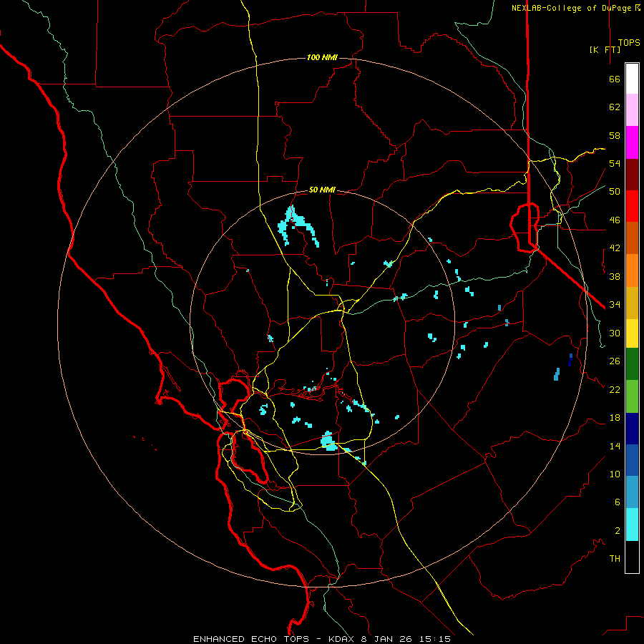
Task: Click the dark green swatch between 30 and 26
Action: [632, 364]
